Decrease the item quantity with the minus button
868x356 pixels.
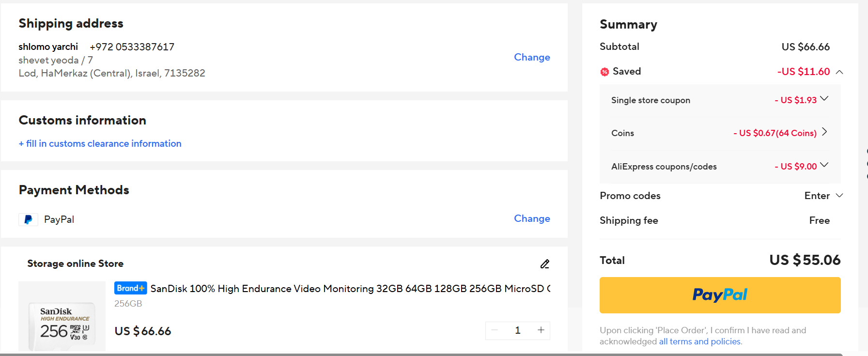(x=495, y=330)
